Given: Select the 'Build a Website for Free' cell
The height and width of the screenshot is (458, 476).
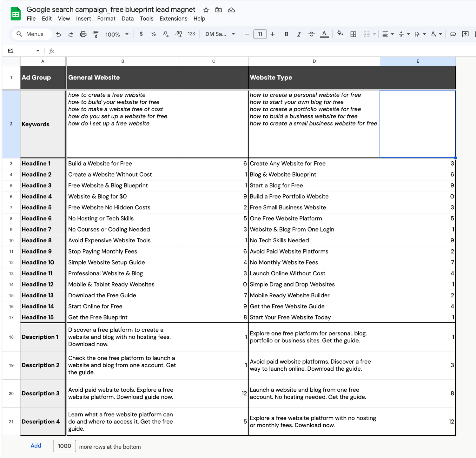Looking at the screenshot, I should click(x=123, y=164).
